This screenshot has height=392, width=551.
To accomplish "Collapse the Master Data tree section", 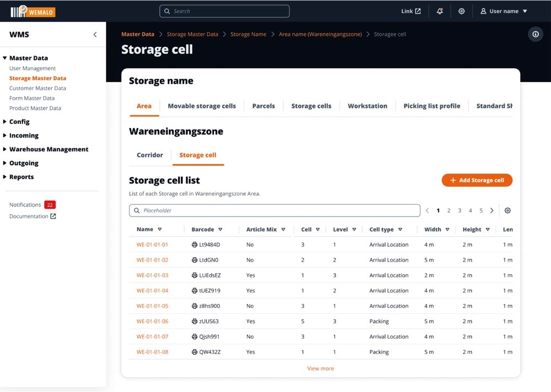I will [4, 58].
